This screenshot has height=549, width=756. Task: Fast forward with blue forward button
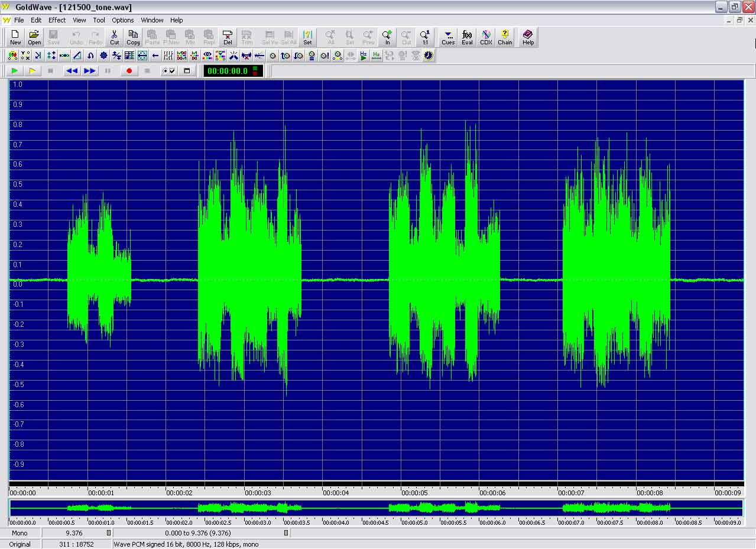(x=90, y=71)
